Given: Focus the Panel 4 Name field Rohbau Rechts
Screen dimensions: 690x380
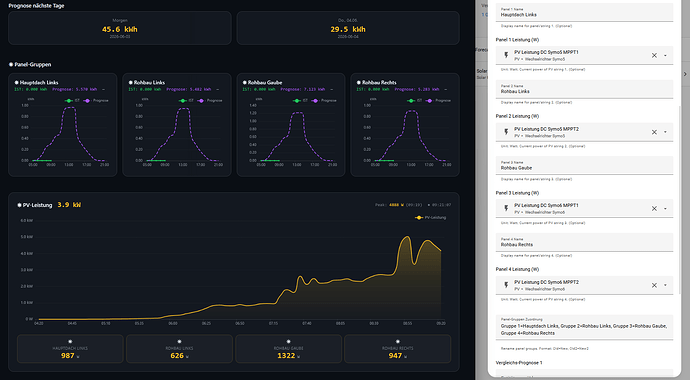Looking at the screenshot, I should click(x=584, y=242).
